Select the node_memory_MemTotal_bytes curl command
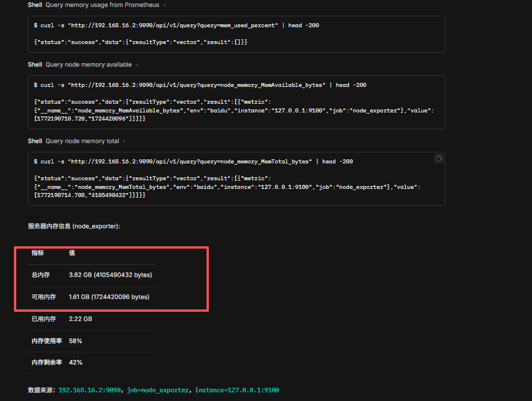 [x=193, y=162]
